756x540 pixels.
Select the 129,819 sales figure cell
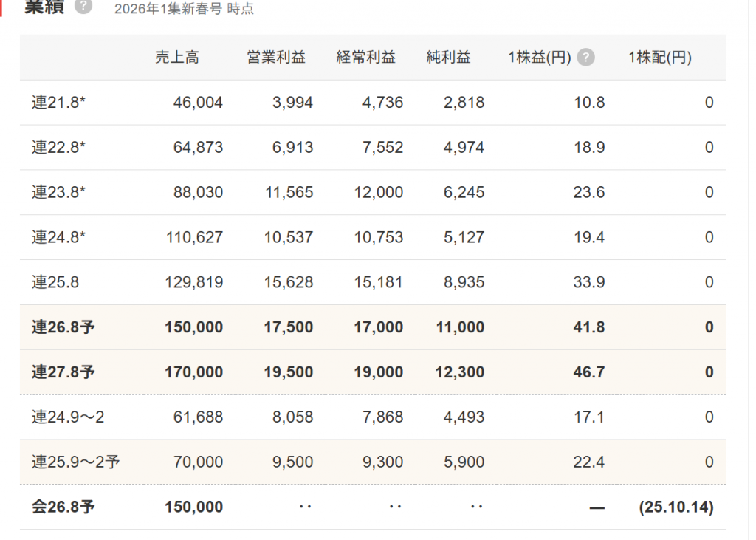tap(188, 283)
